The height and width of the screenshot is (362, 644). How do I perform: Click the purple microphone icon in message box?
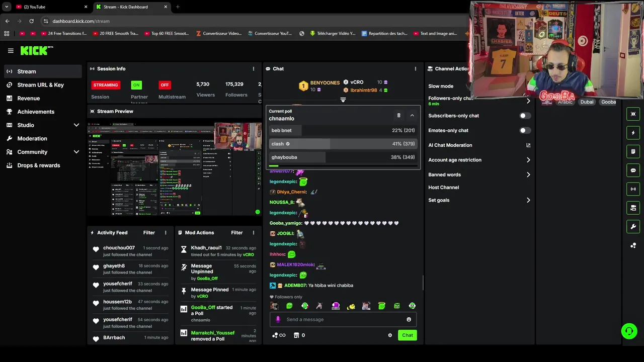[x=278, y=319]
